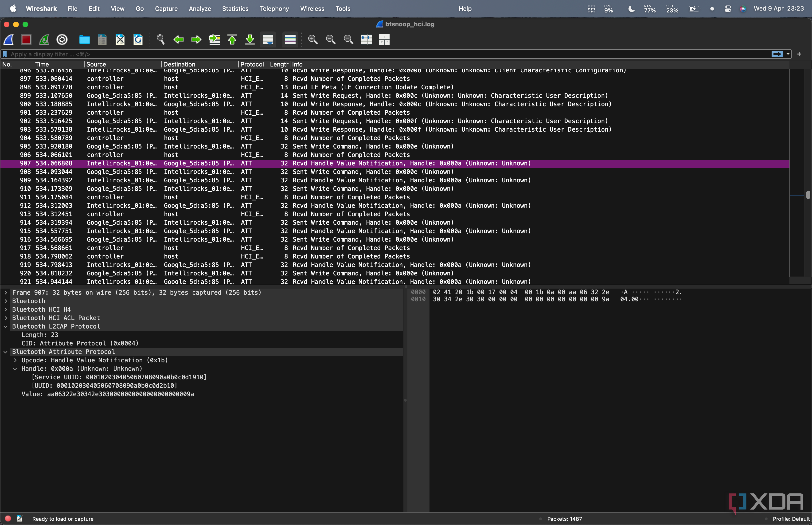This screenshot has height=525, width=812.
Task: Select packet 919 Handle Value Notification
Action: (x=394, y=265)
